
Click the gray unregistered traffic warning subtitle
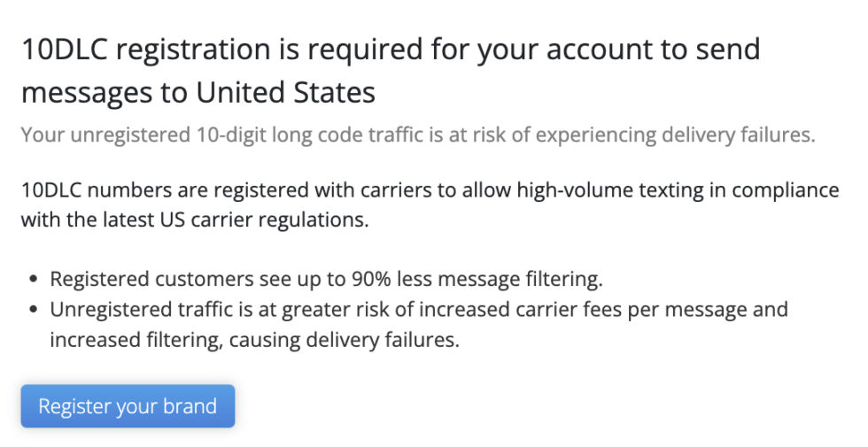click(x=417, y=135)
